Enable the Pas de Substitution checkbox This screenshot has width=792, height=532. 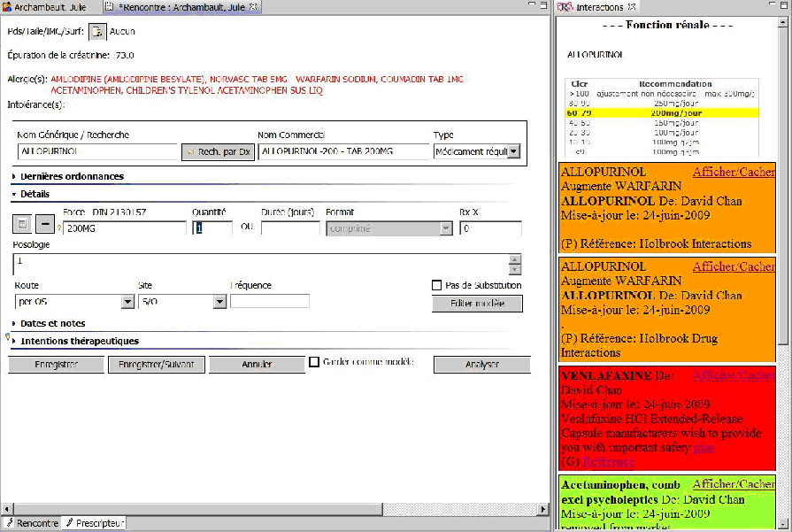pos(437,285)
